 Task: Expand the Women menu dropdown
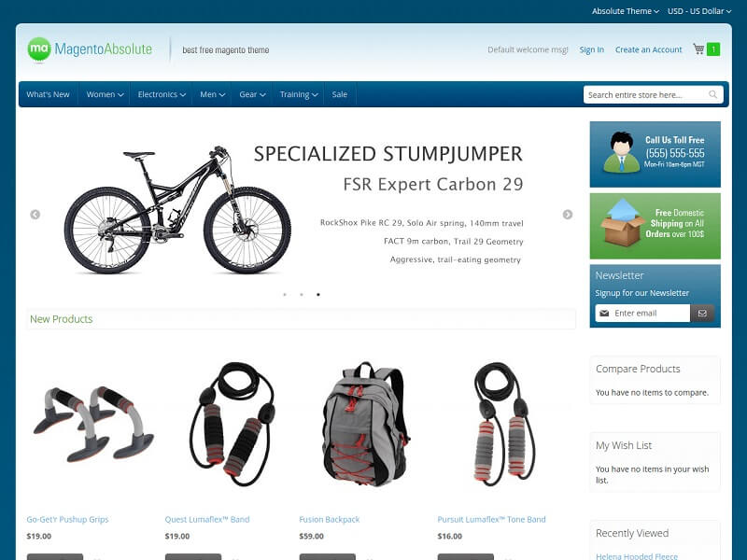click(x=105, y=94)
